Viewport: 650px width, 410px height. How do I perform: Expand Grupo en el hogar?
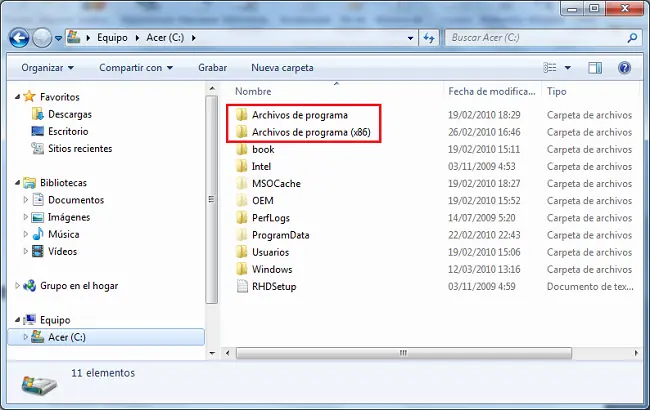17,286
